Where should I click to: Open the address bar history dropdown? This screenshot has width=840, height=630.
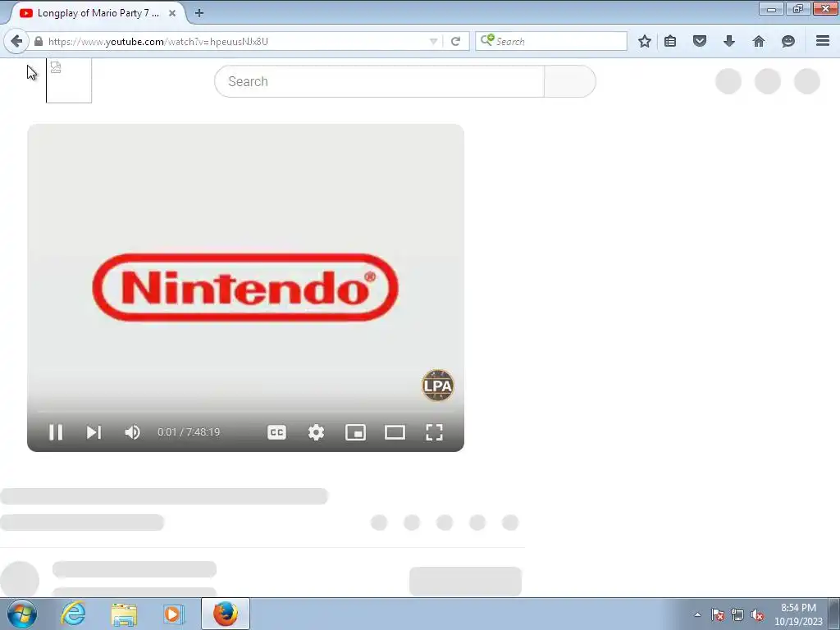[x=433, y=41]
